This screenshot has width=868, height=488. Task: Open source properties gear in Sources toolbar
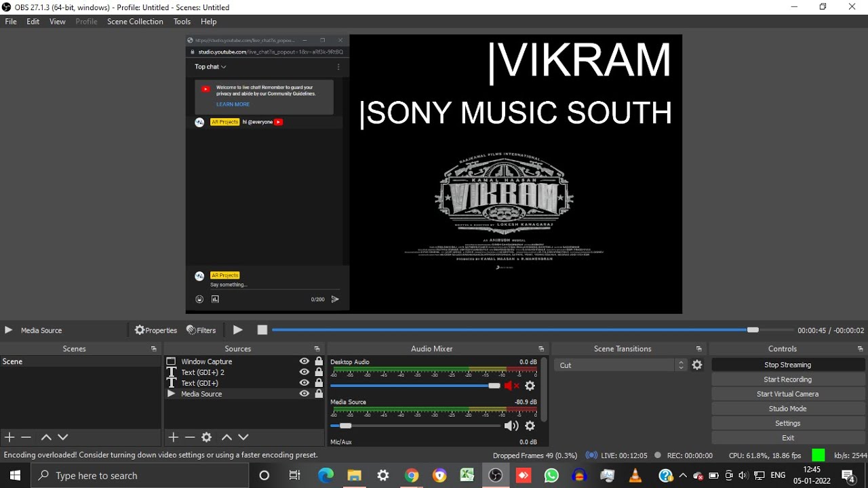point(207,437)
